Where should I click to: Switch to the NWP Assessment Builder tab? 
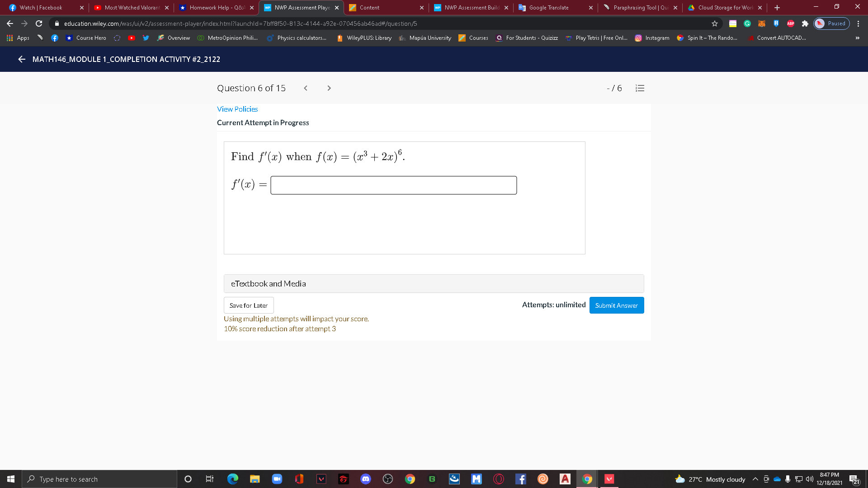point(470,7)
